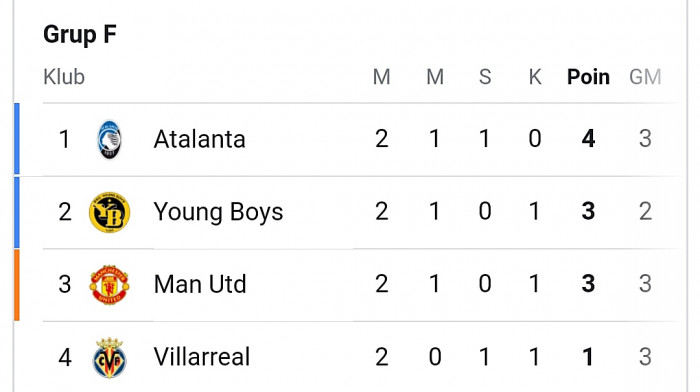Click rank number 1 beside Atalanta
The image size is (700, 392).
64,139
